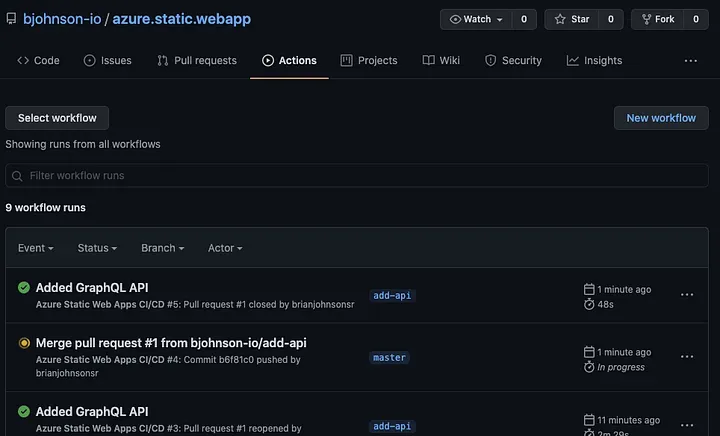Screen dimensions: 720x436
Task: Click the search magnifier icon in filter box
Action: [17, 176]
